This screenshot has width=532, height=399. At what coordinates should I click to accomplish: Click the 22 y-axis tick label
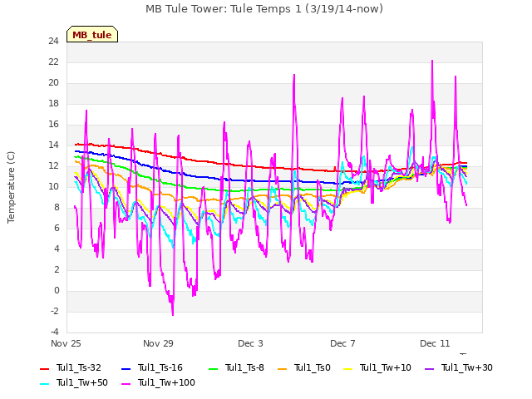click(53, 62)
